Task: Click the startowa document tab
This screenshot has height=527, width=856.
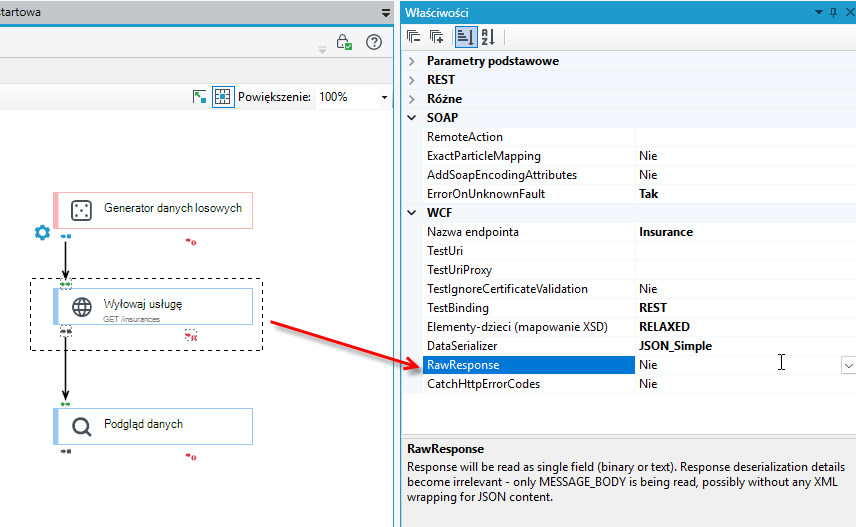Action: [20, 12]
